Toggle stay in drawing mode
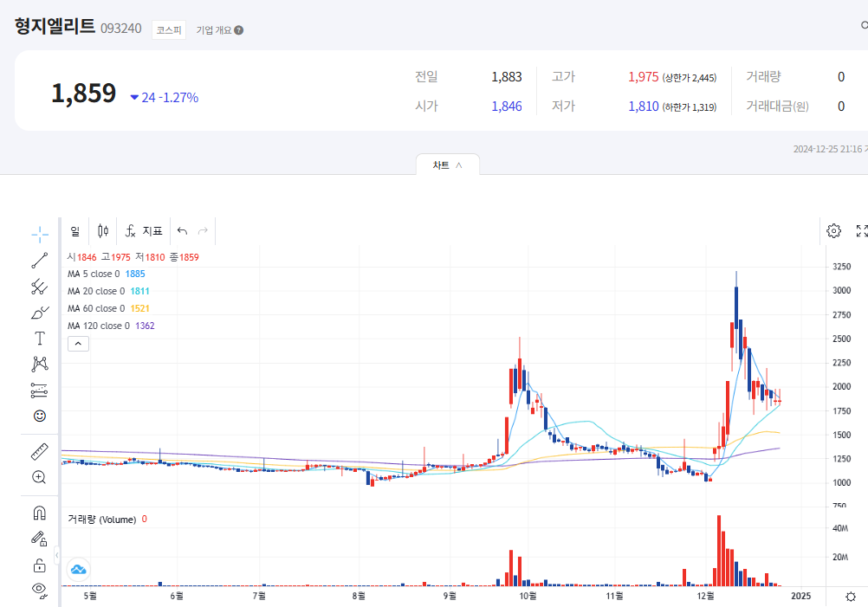This screenshot has height=607, width=868. pos(39,539)
